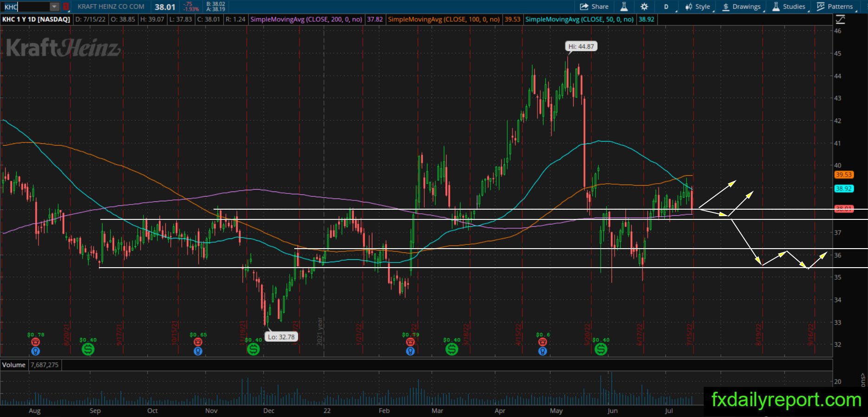Click the D: 7/15/22 date readout
868x417 pixels.
point(90,19)
